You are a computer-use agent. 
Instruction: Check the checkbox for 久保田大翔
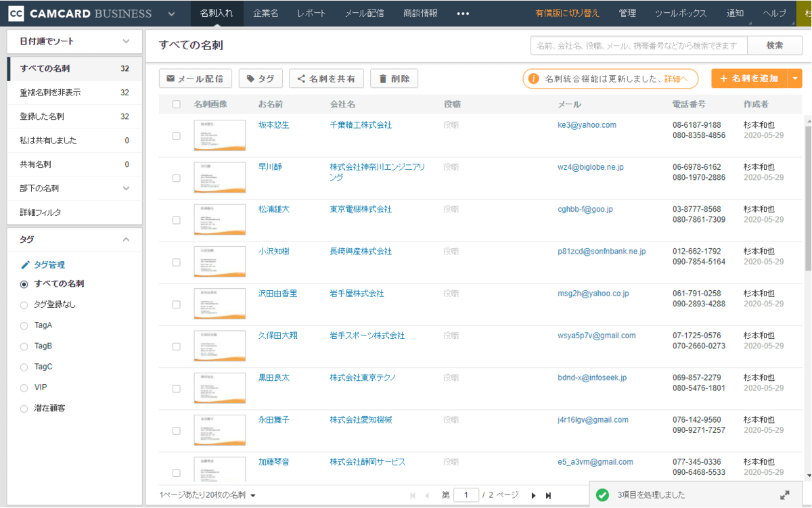coord(177,346)
